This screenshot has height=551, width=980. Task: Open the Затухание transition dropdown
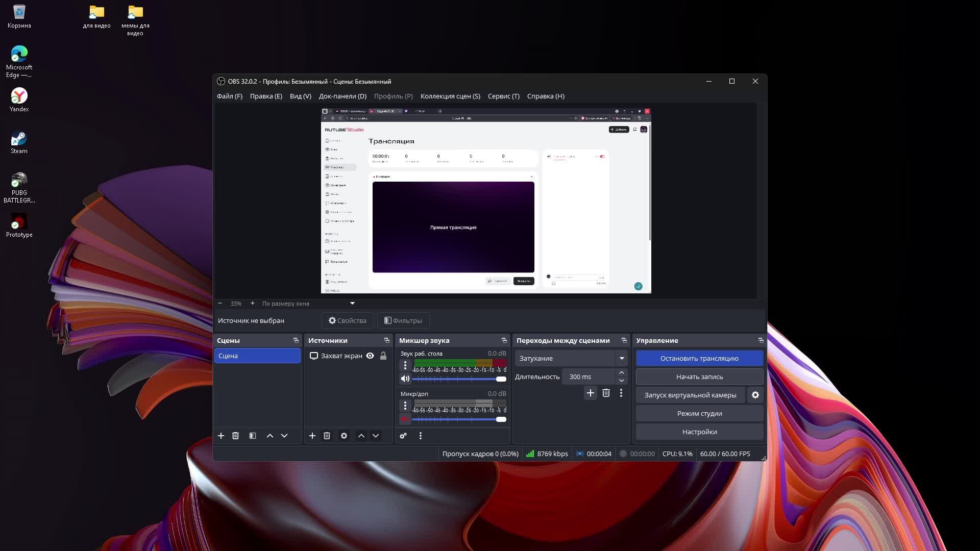[570, 358]
